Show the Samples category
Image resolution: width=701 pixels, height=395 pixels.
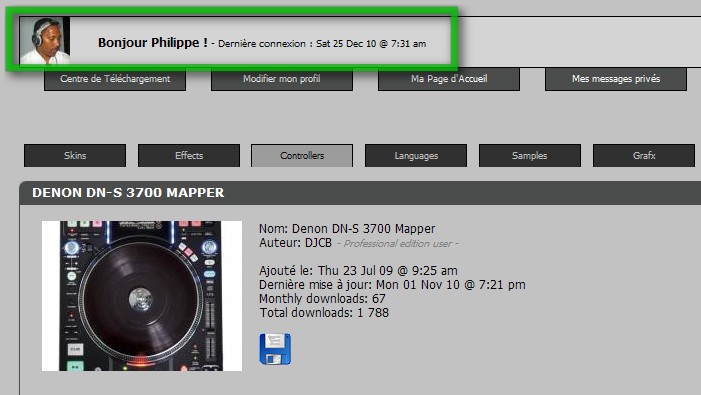click(x=530, y=155)
